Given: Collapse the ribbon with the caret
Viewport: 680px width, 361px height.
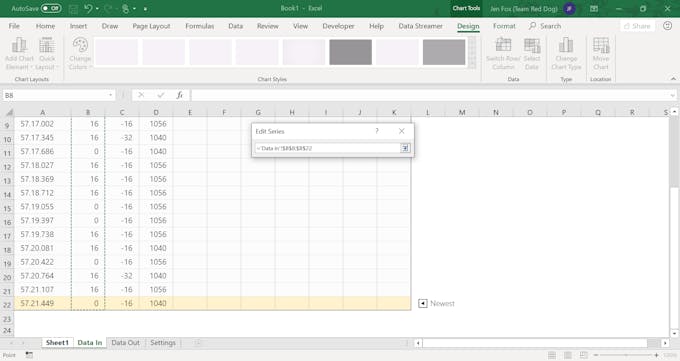Looking at the screenshot, I should click(673, 79).
